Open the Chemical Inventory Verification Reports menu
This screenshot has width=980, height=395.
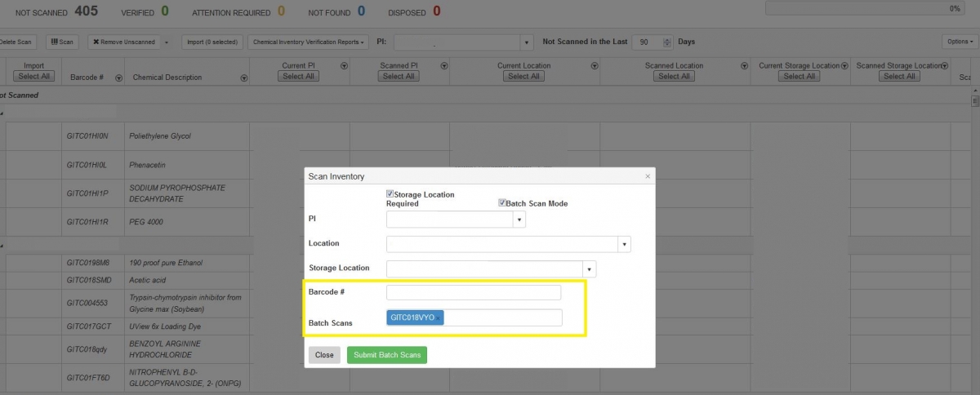click(309, 42)
